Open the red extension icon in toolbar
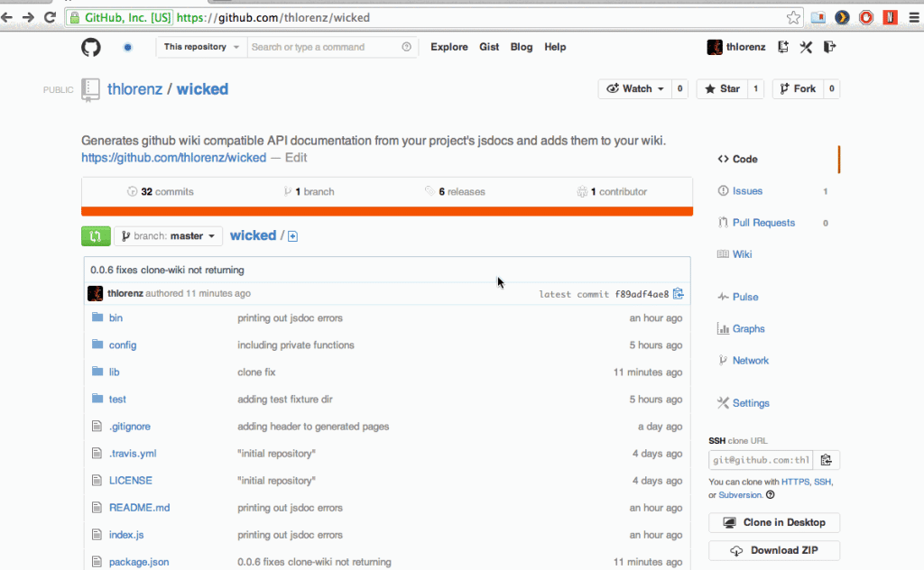924x570 pixels. coord(890,18)
